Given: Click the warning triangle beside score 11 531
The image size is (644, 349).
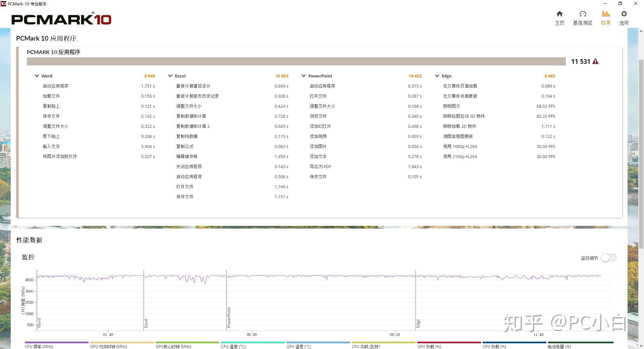Looking at the screenshot, I should 596,61.
